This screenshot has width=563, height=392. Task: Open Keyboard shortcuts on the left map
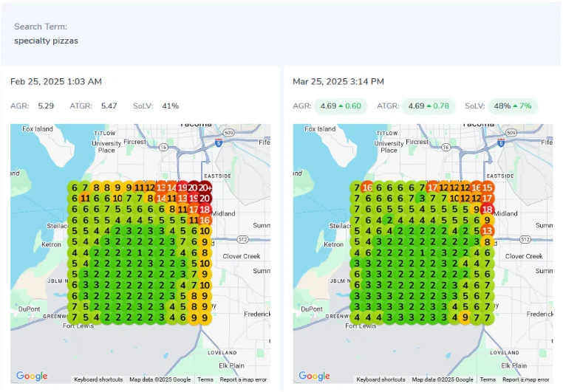(99, 379)
